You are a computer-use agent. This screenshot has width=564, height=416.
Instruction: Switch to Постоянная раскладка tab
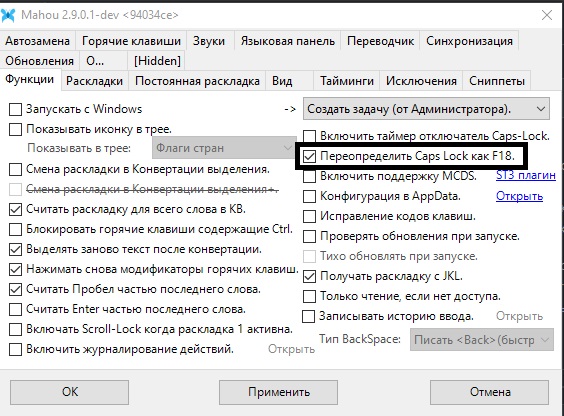197,81
